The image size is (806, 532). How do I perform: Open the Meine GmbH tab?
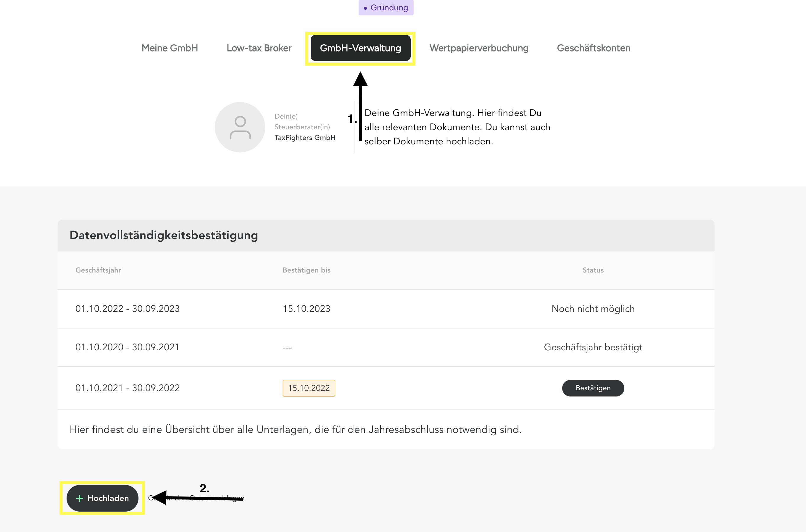pyautogui.click(x=170, y=48)
